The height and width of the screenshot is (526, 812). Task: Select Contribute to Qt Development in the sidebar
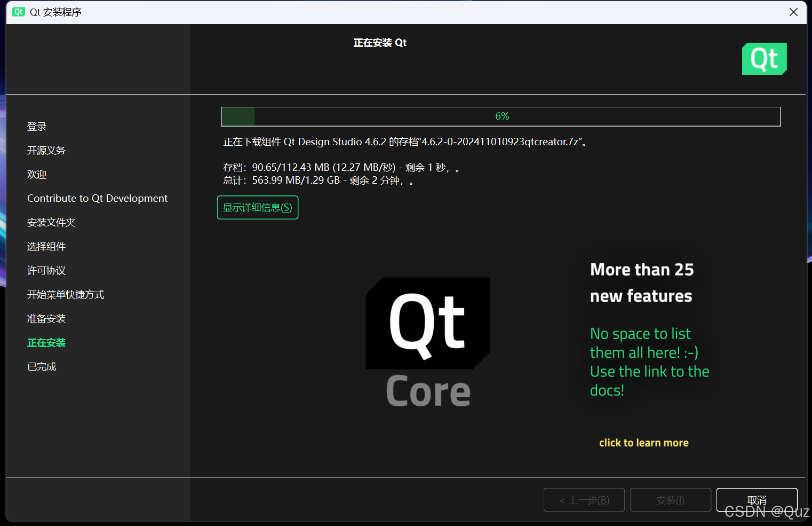tap(97, 198)
